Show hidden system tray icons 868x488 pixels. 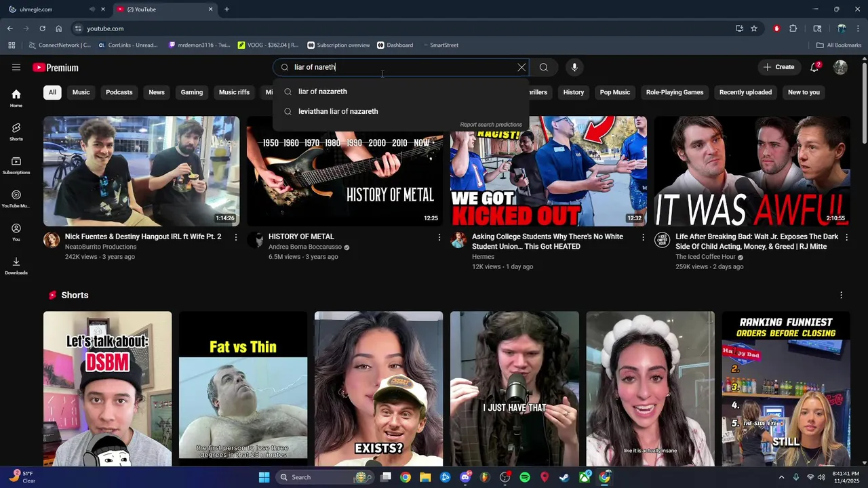tap(781, 477)
